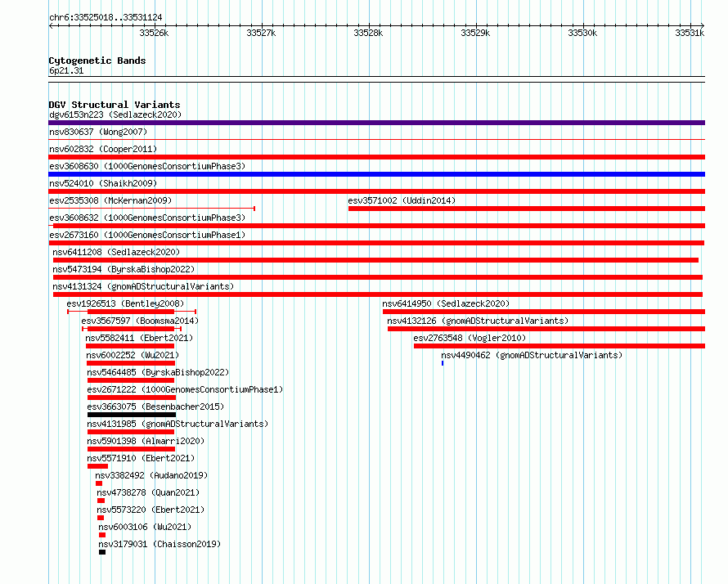
Task: Click the 33529k ruler tick label
Action: tap(475, 33)
